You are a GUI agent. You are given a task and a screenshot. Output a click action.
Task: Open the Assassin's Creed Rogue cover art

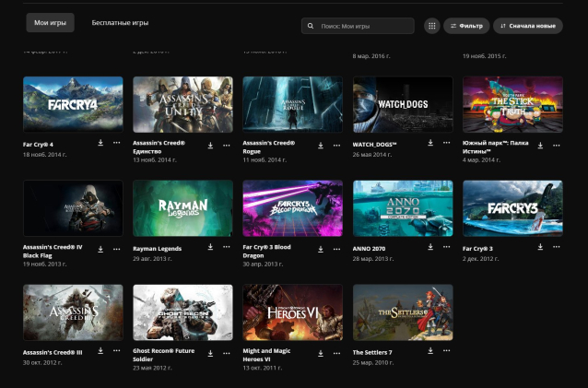(292, 104)
